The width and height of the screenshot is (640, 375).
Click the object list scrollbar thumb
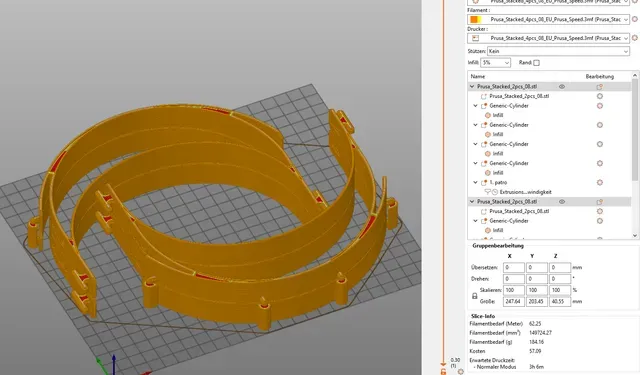(635, 130)
